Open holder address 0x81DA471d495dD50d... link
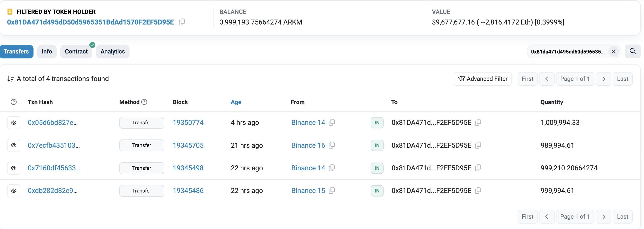Image resolution: width=644 pixels, height=229 pixels. (91, 22)
